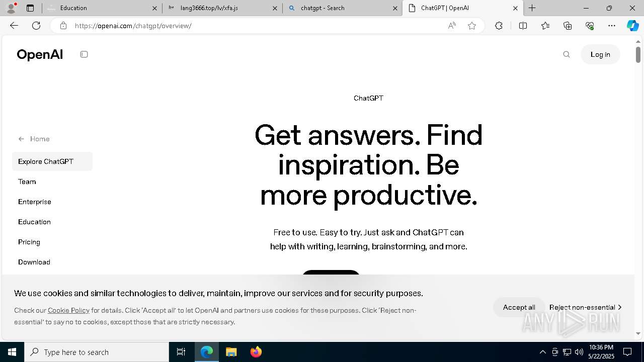644x362 pixels.
Task: Accept all cookies
Action: (x=519, y=307)
